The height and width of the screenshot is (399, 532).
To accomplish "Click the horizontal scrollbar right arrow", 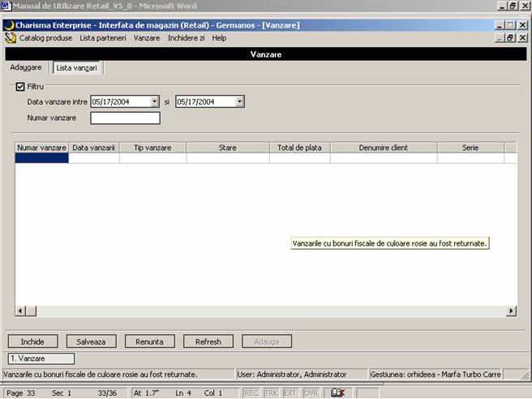I will (x=511, y=311).
